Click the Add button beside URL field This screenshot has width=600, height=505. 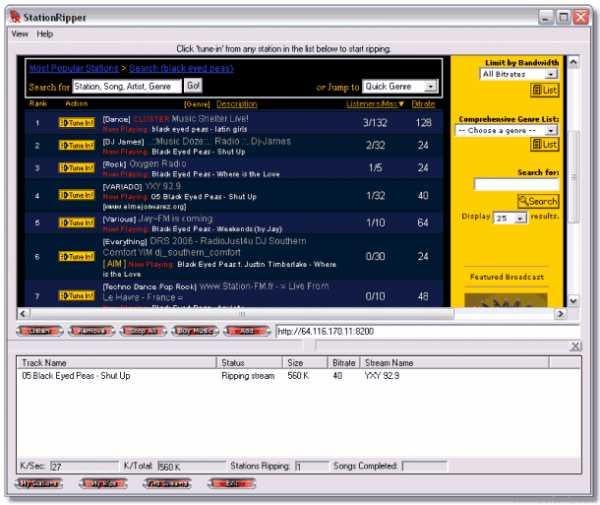247,331
